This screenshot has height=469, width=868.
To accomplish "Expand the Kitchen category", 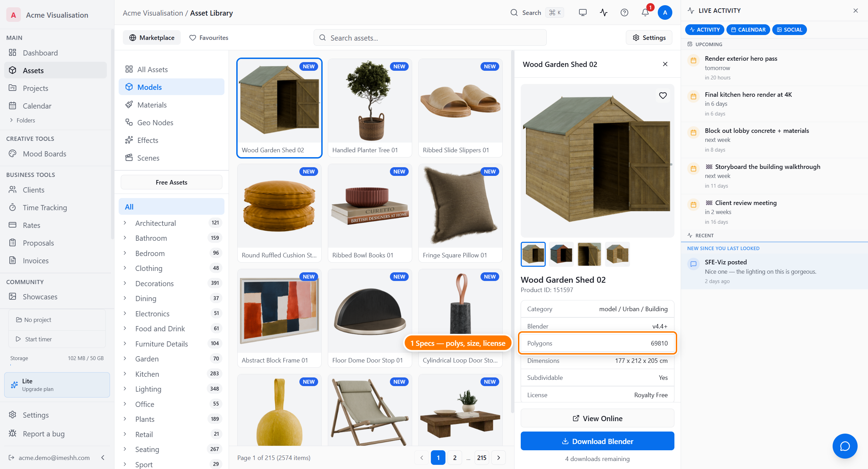I will 125,374.
